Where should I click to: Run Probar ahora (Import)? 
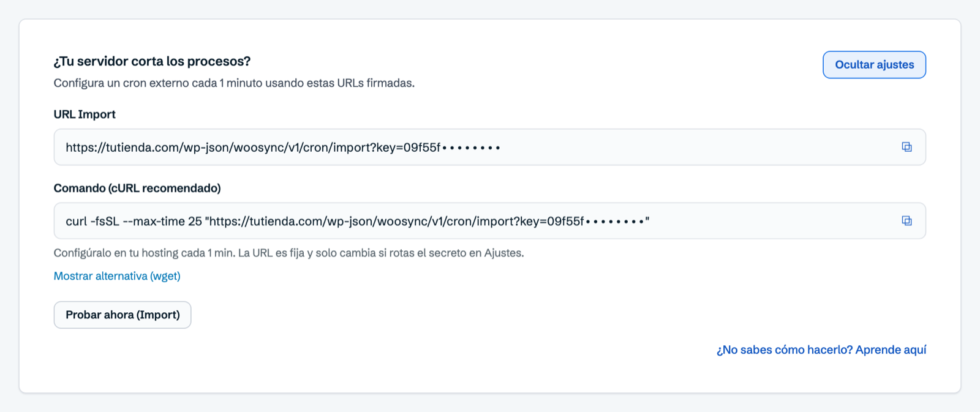tap(123, 315)
